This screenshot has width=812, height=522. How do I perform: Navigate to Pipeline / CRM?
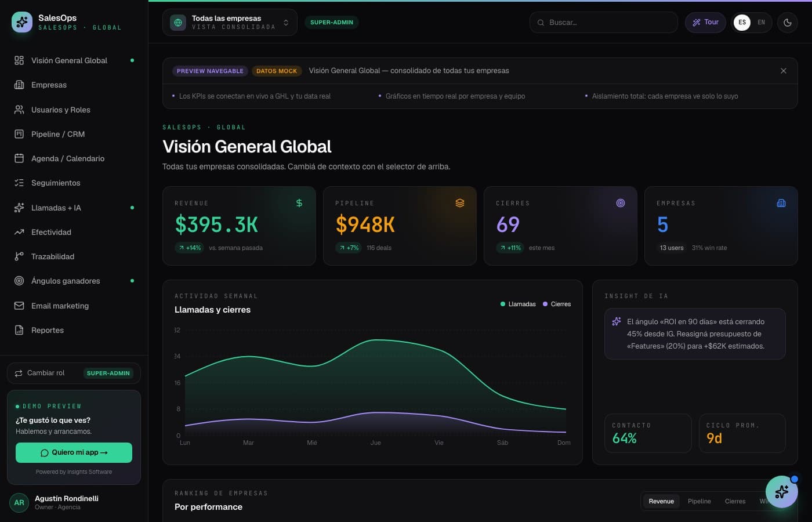click(x=74, y=134)
